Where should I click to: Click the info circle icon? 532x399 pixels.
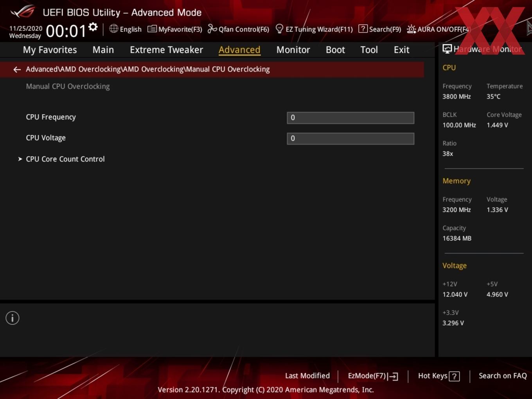(13, 318)
